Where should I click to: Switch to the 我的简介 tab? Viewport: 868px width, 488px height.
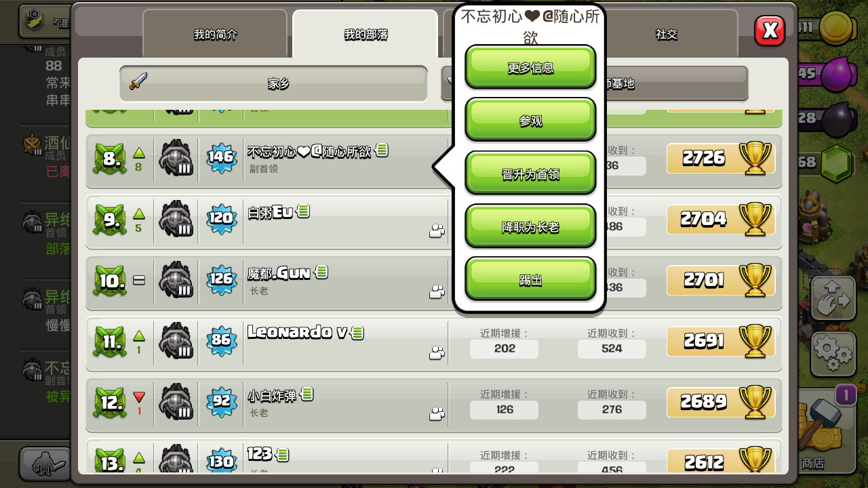215,34
